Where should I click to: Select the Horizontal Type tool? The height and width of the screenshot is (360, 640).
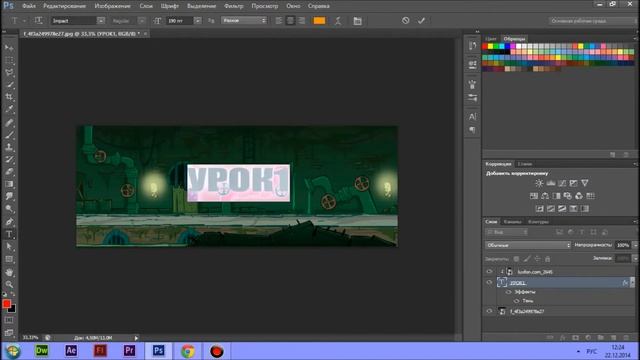click(9, 234)
